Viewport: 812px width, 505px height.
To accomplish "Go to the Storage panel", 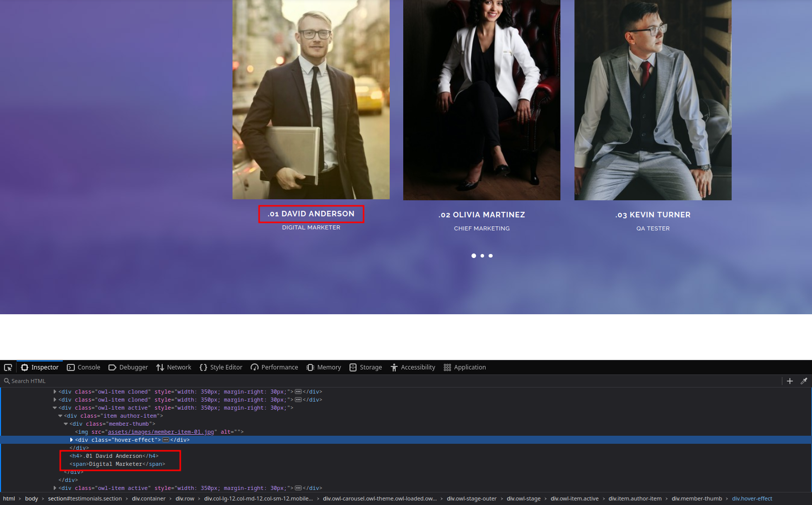I will (x=366, y=367).
